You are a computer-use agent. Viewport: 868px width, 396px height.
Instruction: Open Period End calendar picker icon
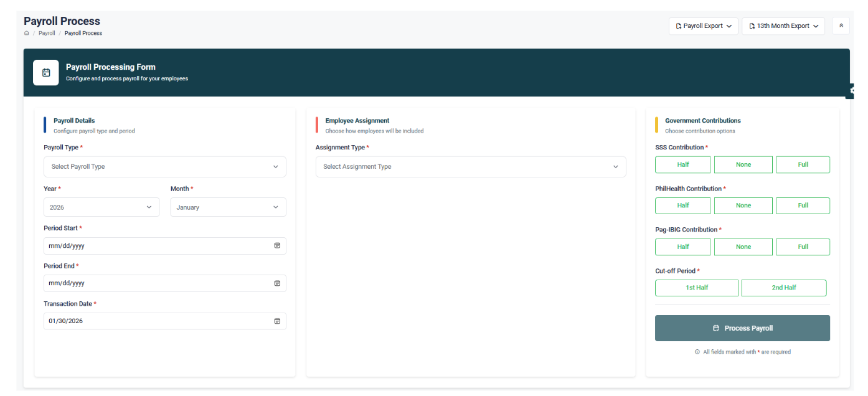pos(277,283)
